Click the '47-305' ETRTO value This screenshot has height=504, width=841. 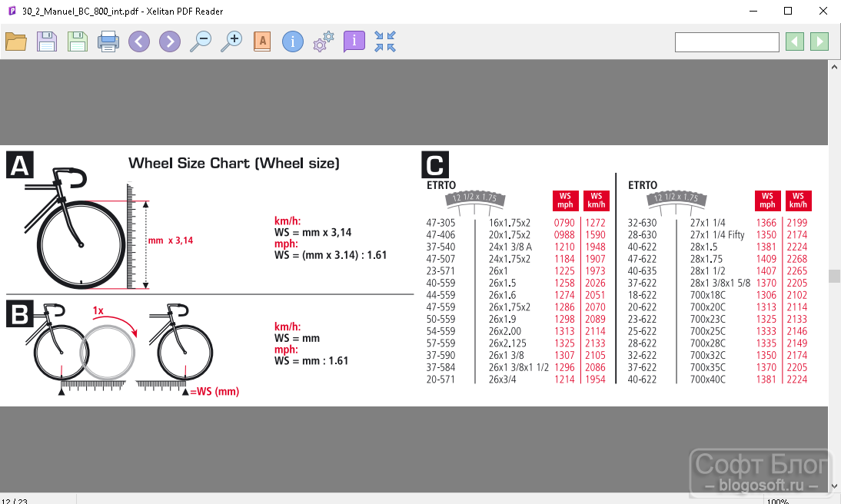[x=440, y=223]
